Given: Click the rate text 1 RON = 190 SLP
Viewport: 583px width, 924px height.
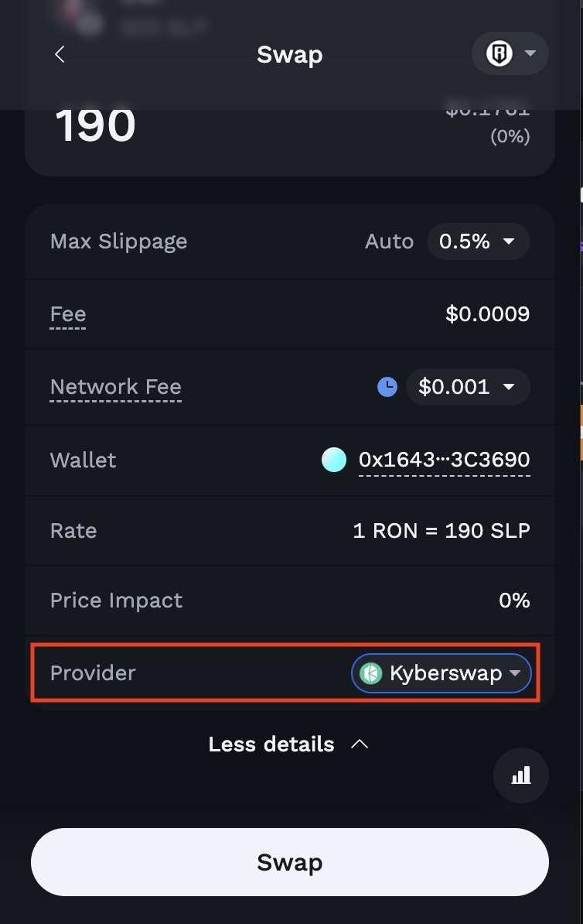Looking at the screenshot, I should 442,531.
